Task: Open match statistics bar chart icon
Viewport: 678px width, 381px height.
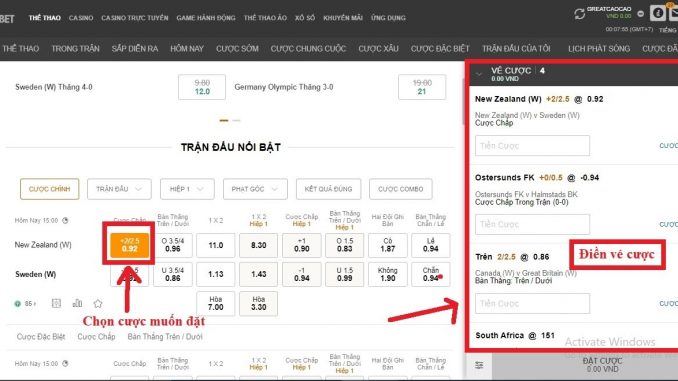Action: (77, 303)
